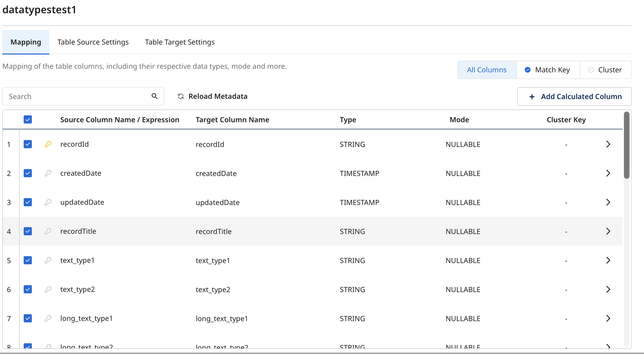Viewport: 644px width, 356px height.
Task: Select the All Columns filter
Action: tap(487, 70)
